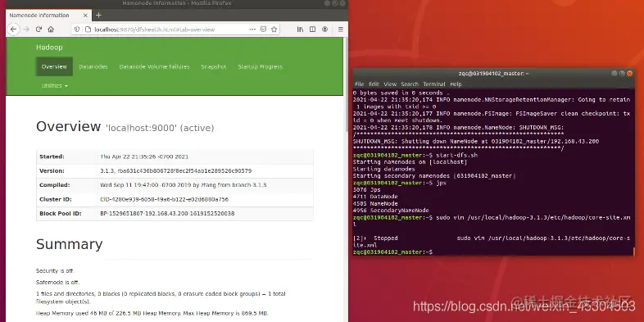The height and width of the screenshot is (322, 644).
Task: Click the Version: row label
Action: [52, 171]
